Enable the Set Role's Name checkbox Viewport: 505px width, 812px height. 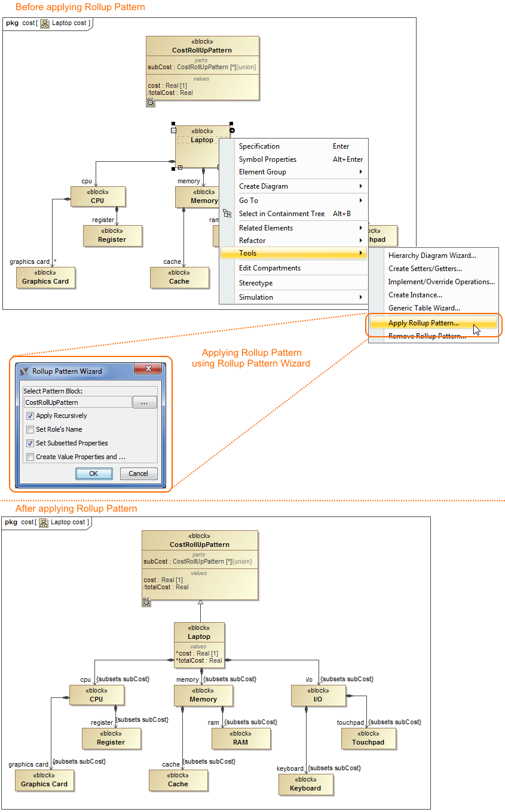tap(30, 430)
